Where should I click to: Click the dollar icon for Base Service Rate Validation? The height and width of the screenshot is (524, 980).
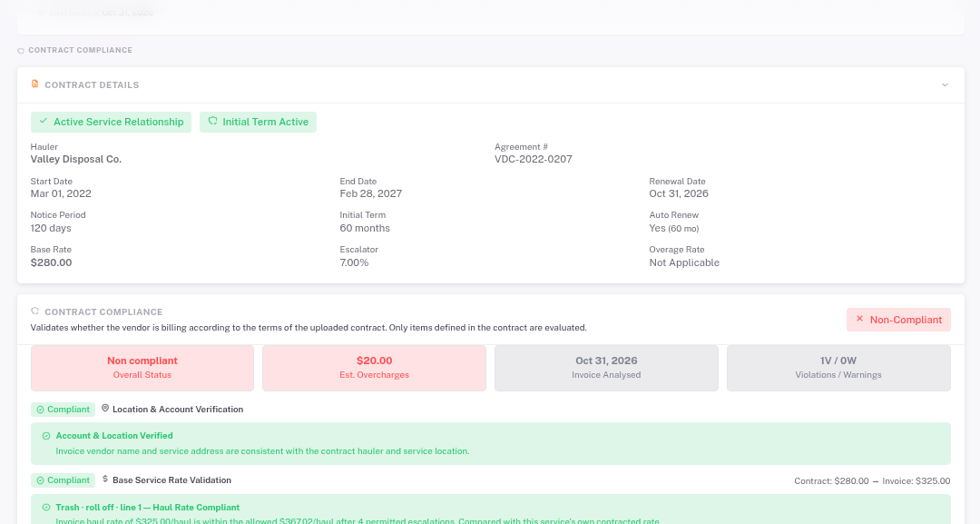[x=105, y=479]
